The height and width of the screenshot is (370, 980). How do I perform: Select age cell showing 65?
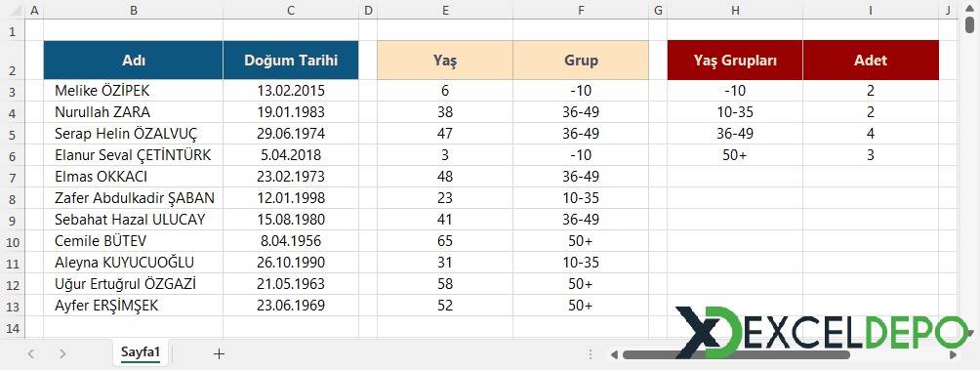pos(445,241)
